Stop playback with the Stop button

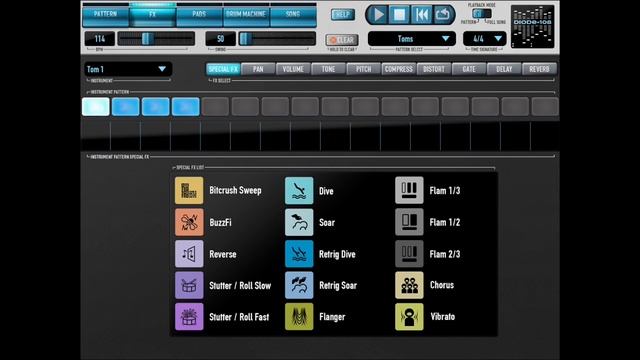400,15
